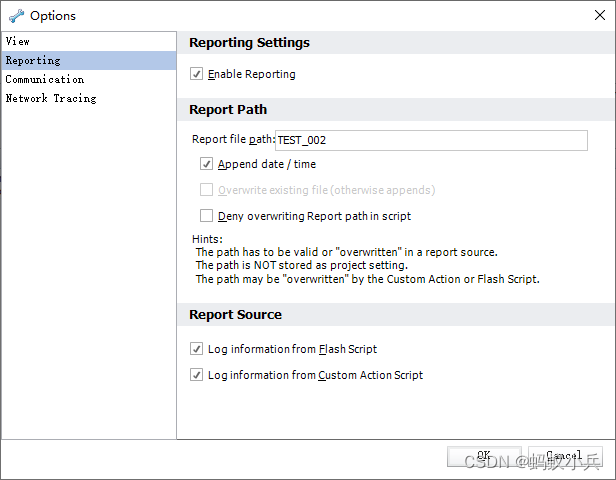
Task: Enable Deny overwriting Report path in script
Action: pyautogui.click(x=207, y=216)
